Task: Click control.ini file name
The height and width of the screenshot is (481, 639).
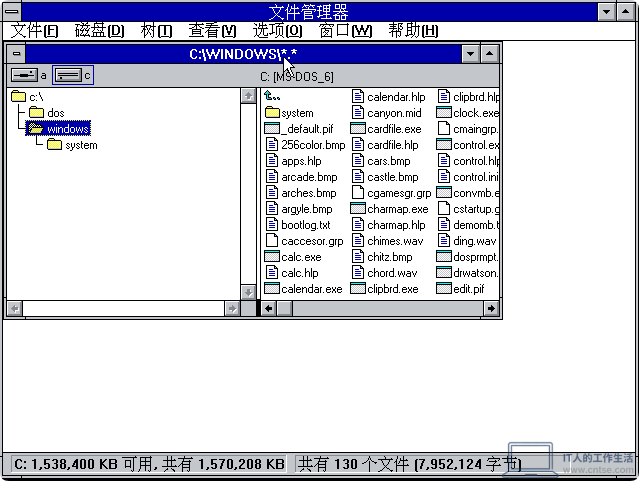Action: pos(476,177)
